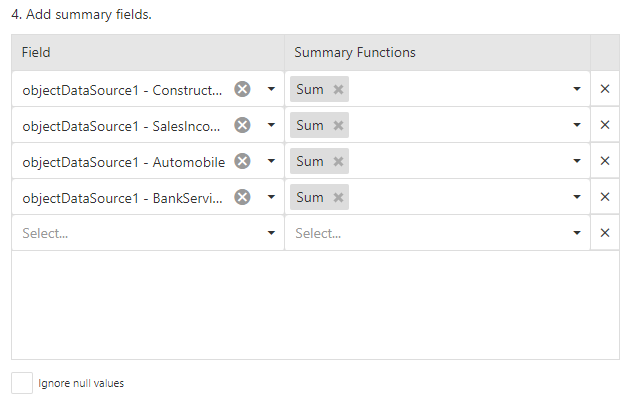Remove Sum tag from SalesInco row
The height and width of the screenshot is (403, 627).
point(338,126)
